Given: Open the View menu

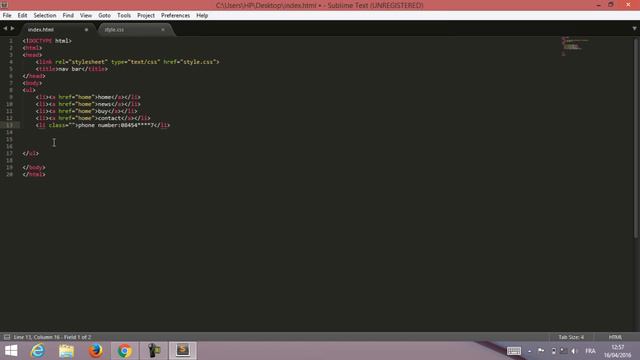Looking at the screenshot, I should pyautogui.click(x=86, y=16).
